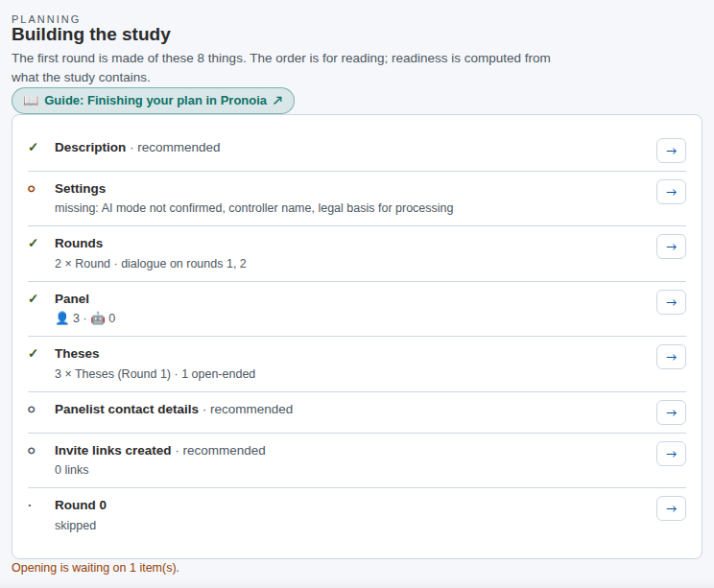Click the Guide: Finishing your plan link
This screenshot has width=714, height=588.
(x=153, y=101)
